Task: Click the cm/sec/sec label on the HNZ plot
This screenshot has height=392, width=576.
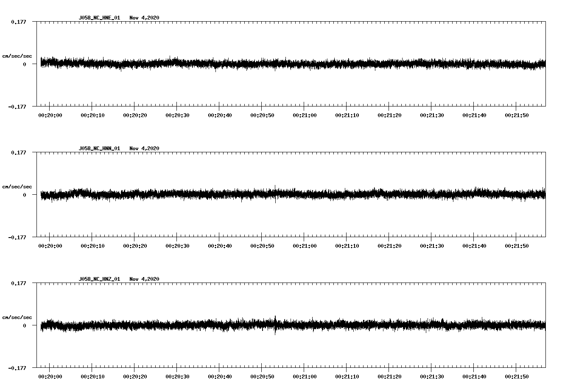Action: click(17, 316)
